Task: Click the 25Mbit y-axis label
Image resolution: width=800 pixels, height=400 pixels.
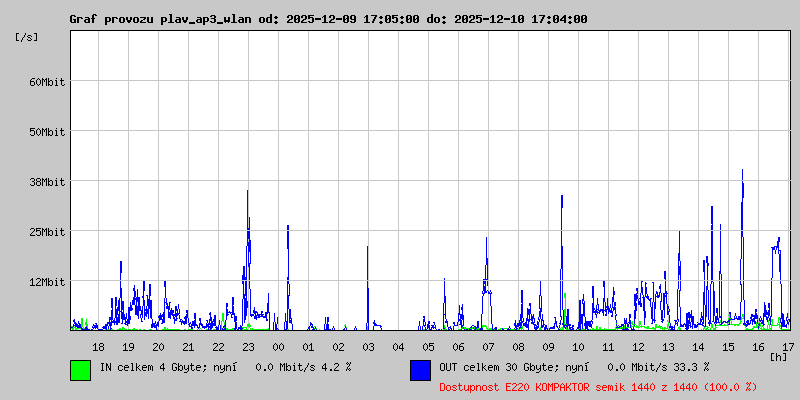Action: pyautogui.click(x=47, y=232)
